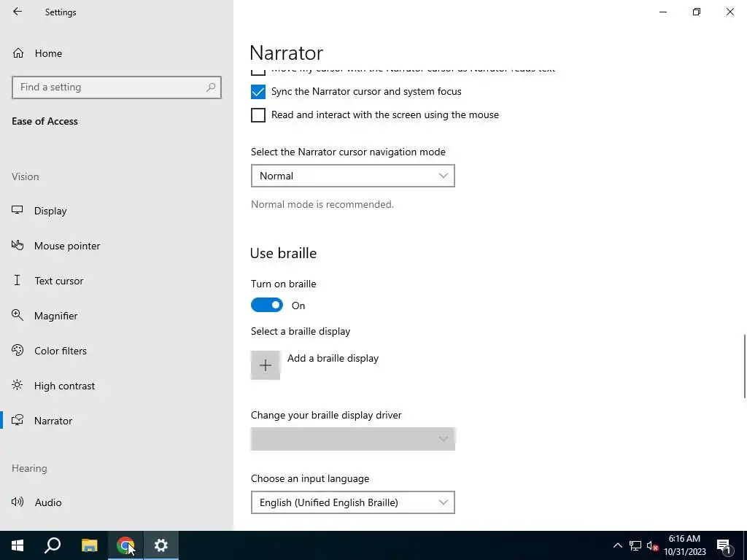Click the magnifier icon in search box
The height and width of the screenshot is (560, 747).
[x=211, y=87]
